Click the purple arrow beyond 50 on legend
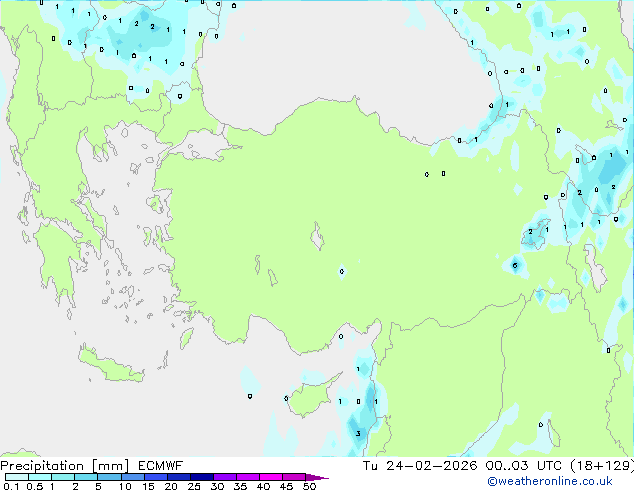The height and width of the screenshot is (490, 634). tap(317, 477)
